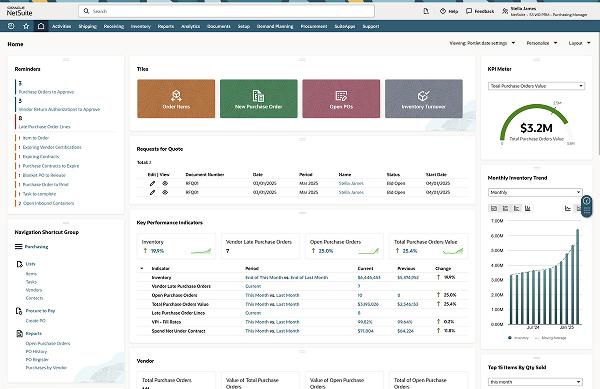600x389 pixels.
Task: Open Purchase Orders to Approve reminder
Action: tap(46, 92)
